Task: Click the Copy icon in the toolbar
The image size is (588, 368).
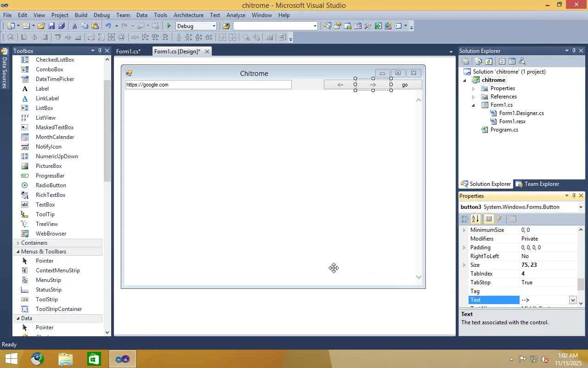Action: pyautogui.click(x=85, y=26)
